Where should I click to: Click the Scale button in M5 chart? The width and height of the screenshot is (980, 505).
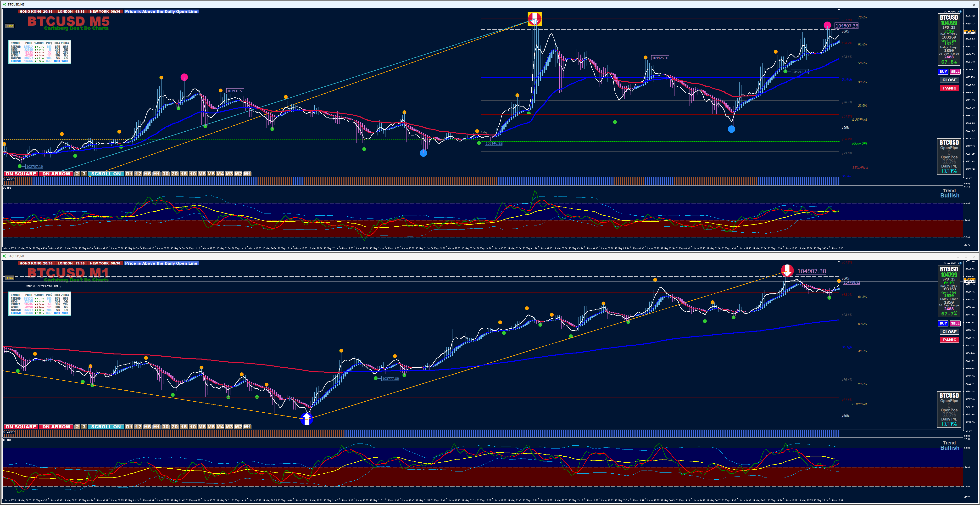[10, 26]
